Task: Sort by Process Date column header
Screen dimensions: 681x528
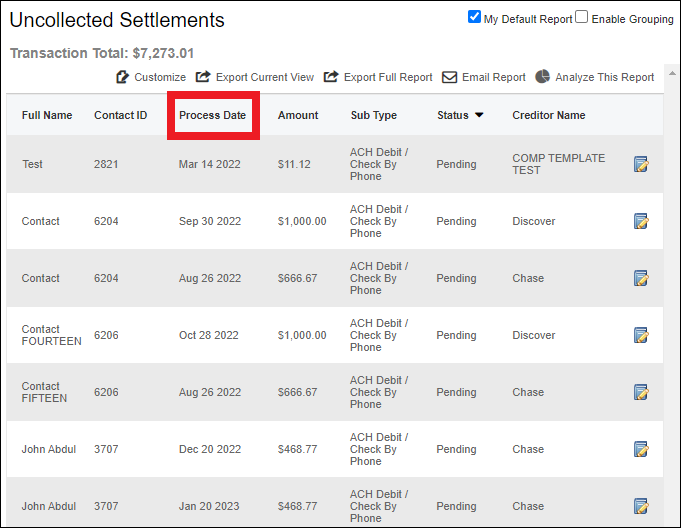Action: [x=212, y=115]
